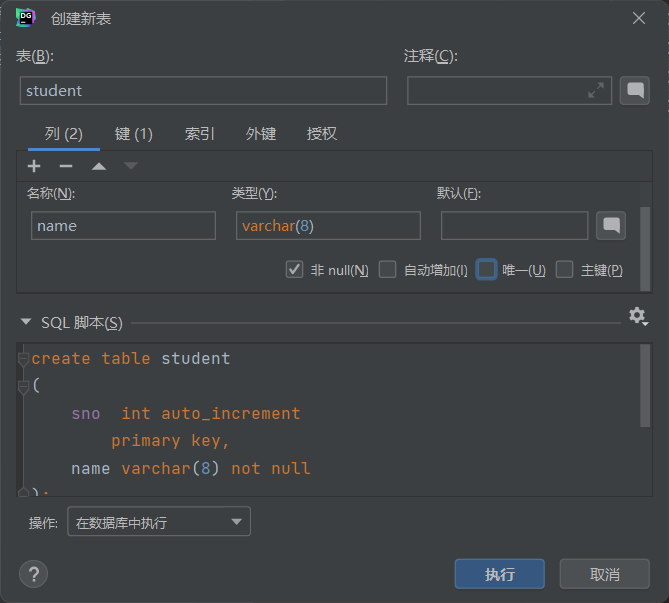Viewport: 669px width, 603px height.
Task: Move column up with arrow icon
Action: tap(99, 166)
